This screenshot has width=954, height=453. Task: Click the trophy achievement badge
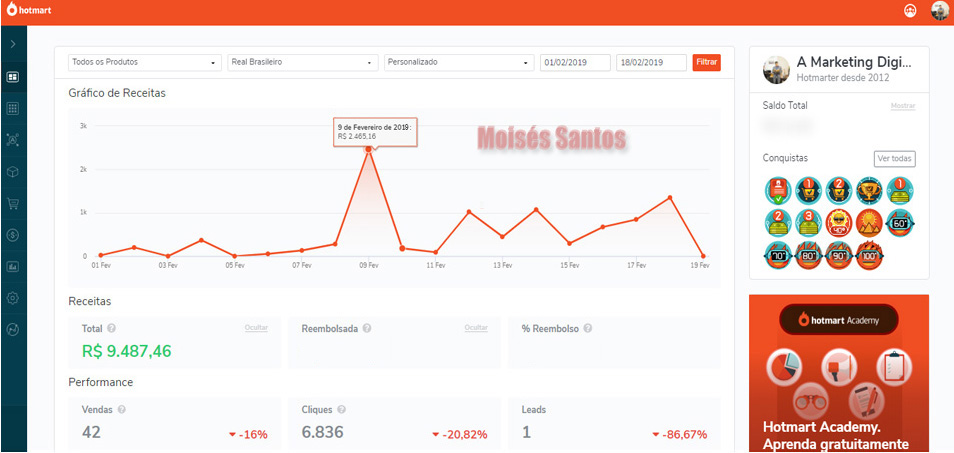pos(871,190)
